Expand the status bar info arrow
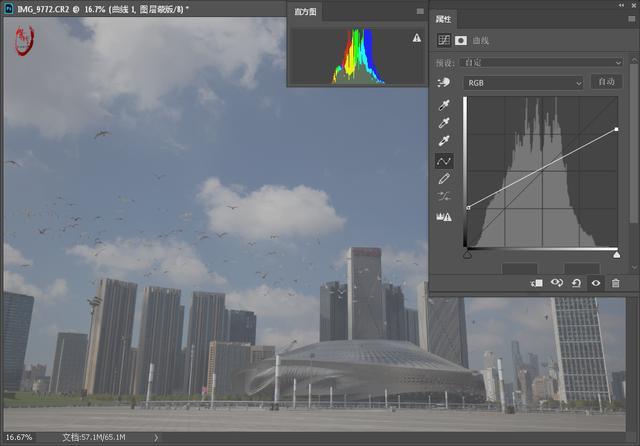 155,438
